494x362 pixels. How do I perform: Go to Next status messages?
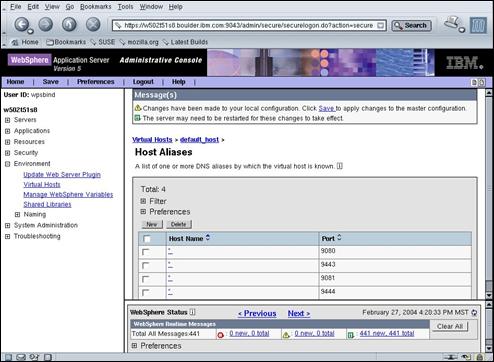point(299,313)
